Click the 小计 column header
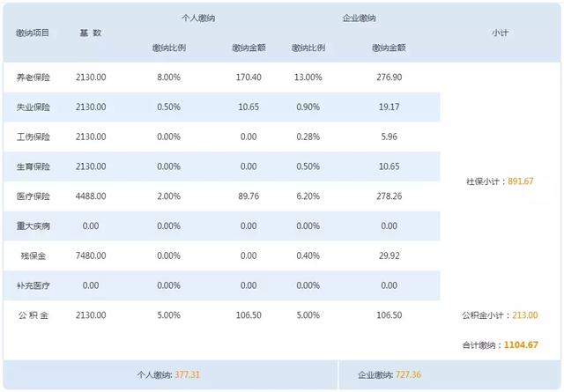 (x=500, y=33)
